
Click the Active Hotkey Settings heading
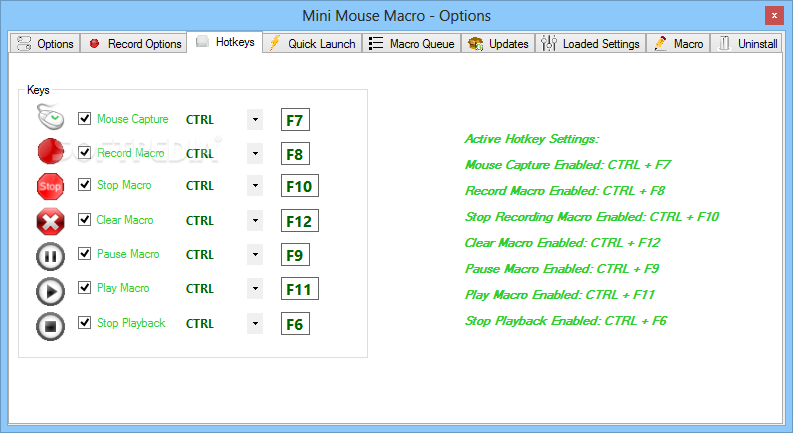[532, 139]
